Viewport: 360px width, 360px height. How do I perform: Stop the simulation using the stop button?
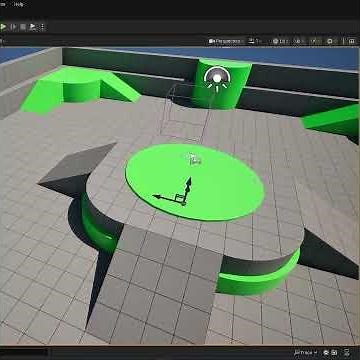coord(23,27)
